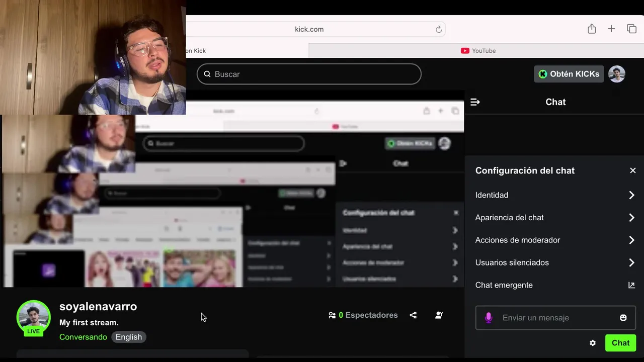Click the My first stream title
The height and width of the screenshot is (362, 644).
click(x=89, y=322)
